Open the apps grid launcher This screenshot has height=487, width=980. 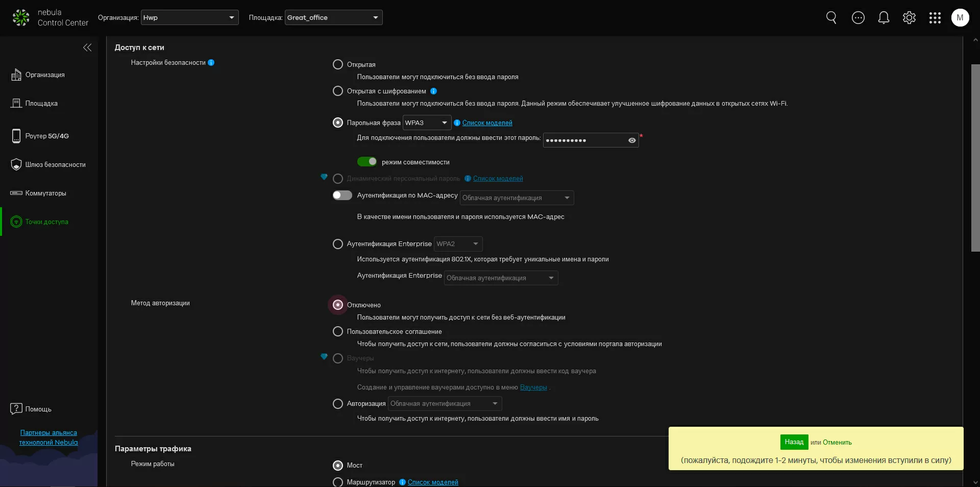935,18
